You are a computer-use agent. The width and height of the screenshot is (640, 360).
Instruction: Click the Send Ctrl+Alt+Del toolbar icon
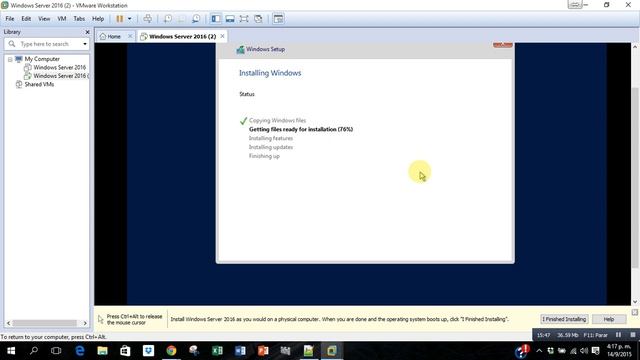pyautogui.click(x=147, y=19)
